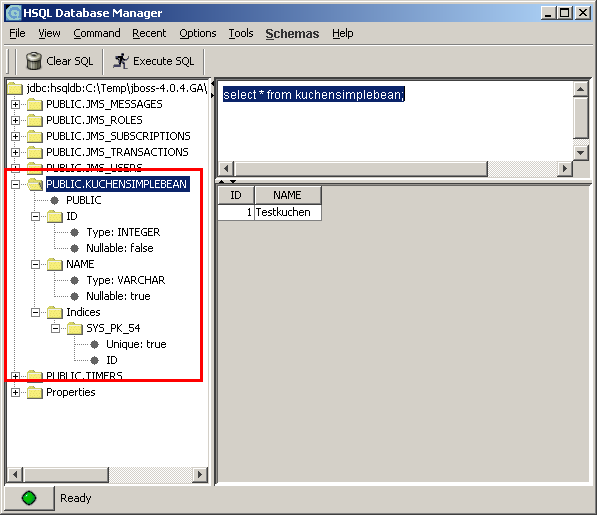Viewport: 597px width, 515px height.
Task: Click the NAME column folder icon
Action: [x=55, y=264]
